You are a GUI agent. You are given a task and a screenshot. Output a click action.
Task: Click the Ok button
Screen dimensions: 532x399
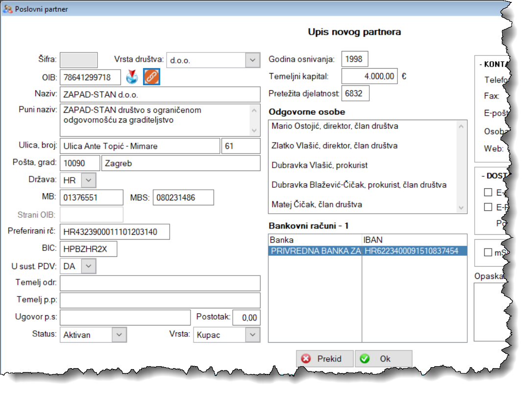coord(384,359)
